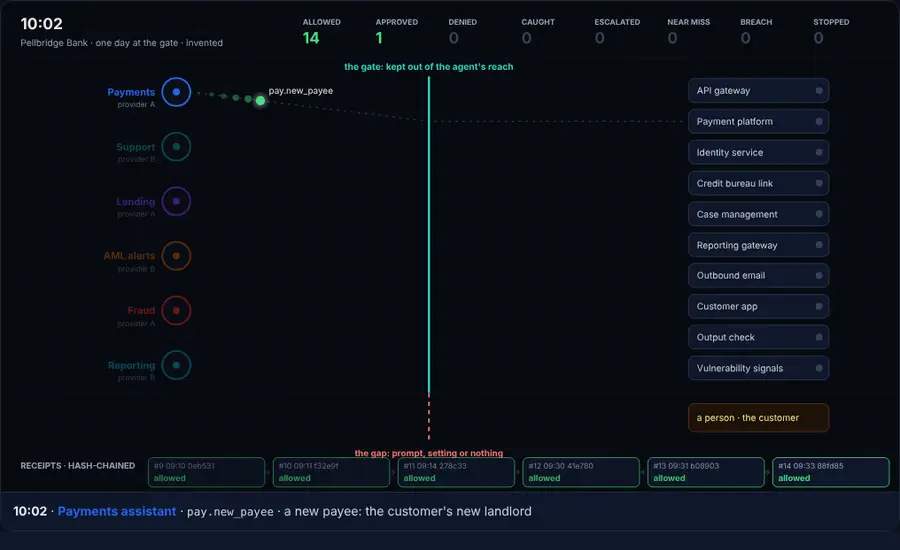The width and height of the screenshot is (900, 550).
Task: Select the Identity service label
Action: [730, 152]
